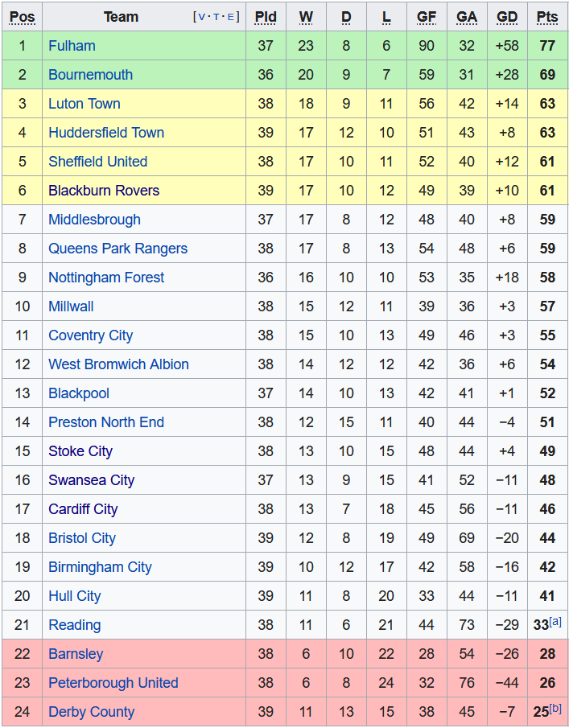Click the Derby County link
The height and width of the screenshot is (728, 569).
coord(91,712)
